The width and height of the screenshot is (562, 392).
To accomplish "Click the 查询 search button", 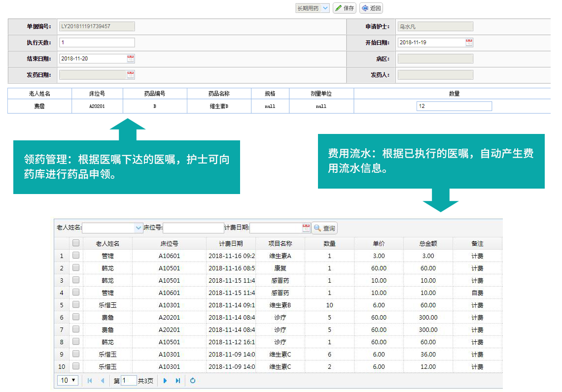I will coord(324,228).
